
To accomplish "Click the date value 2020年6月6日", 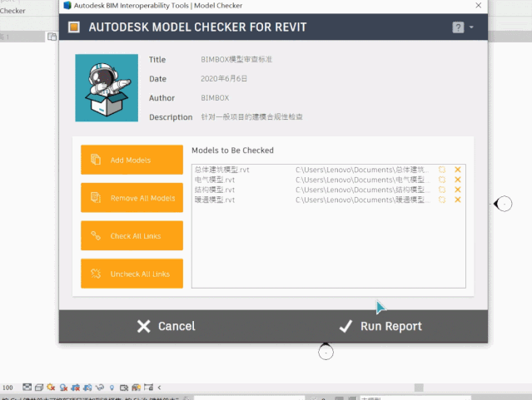I will pos(224,79).
